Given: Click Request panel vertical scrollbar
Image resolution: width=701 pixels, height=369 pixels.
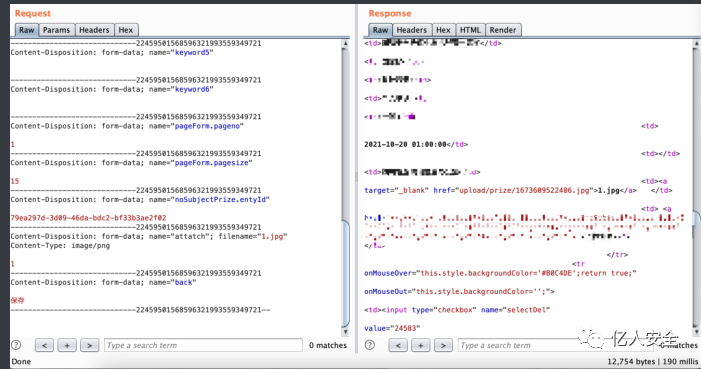Looking at the screenshot, I should 345,188.
